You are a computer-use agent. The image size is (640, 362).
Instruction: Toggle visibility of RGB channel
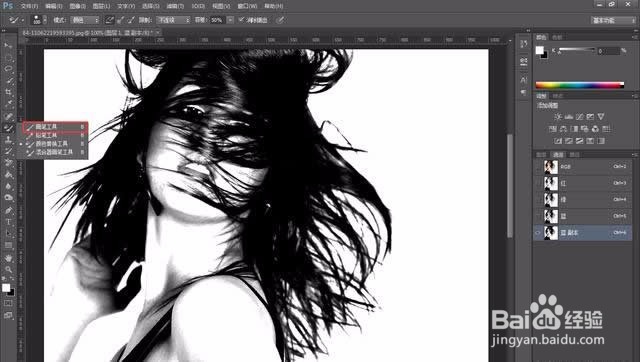coord(538,167)
